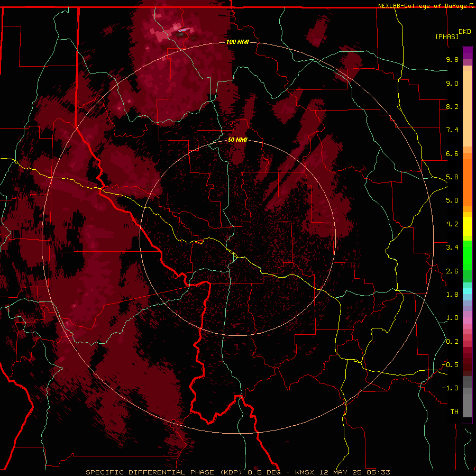Select the 6.6 legend value
Screen dimensions: 476x476
click(452, 153)
